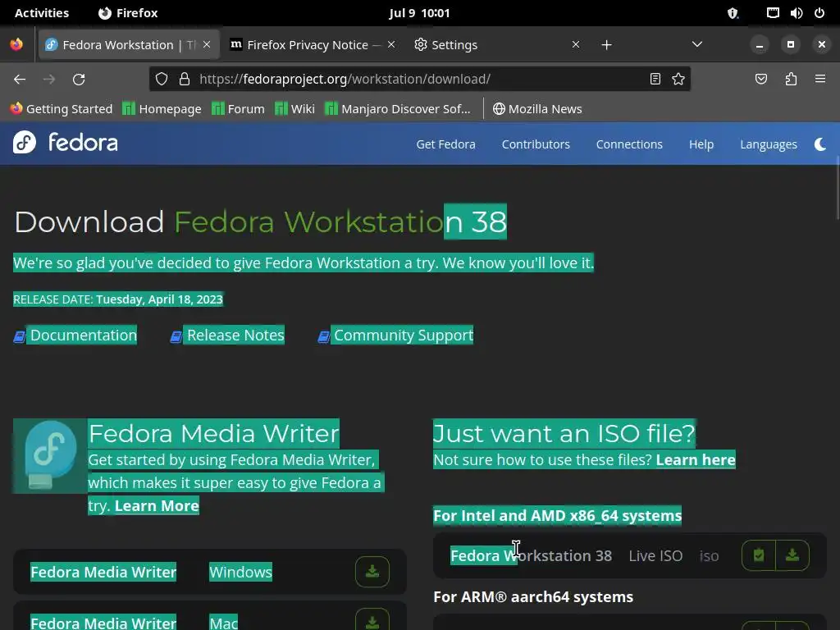Image resolution: width=840 pixels, height=630 pixels.
Task: Download the Fedora Workstation 38 Live ISO
Action: click(x=792, y=555)
